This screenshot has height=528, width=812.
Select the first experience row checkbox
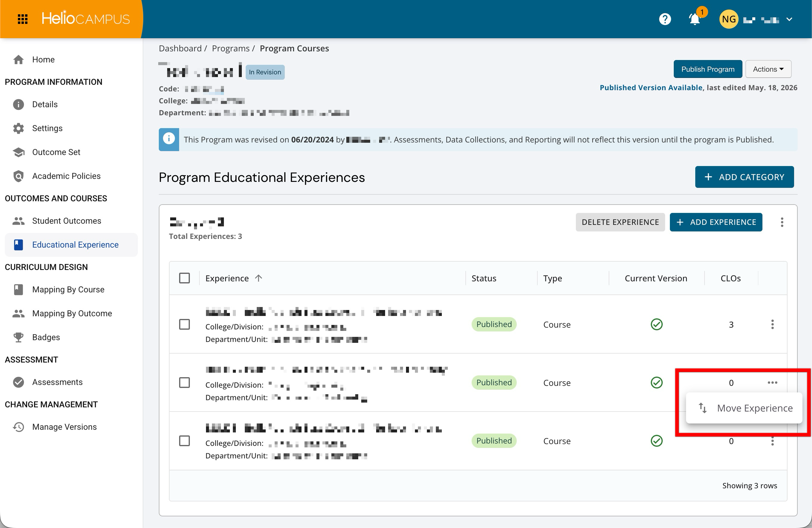click(184, 324)
